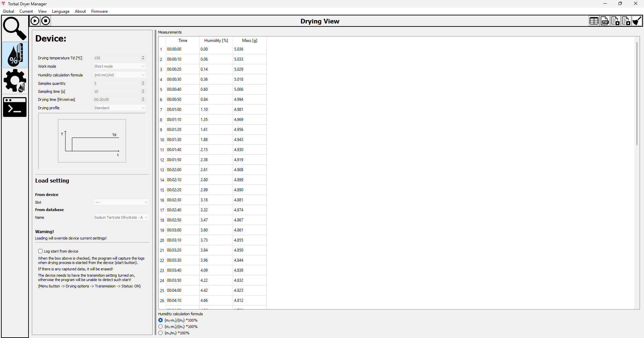This screenshot has height=338, width=644.
Task: Click the drying profile temperature graph thumbnail
Action: [92, 141]
